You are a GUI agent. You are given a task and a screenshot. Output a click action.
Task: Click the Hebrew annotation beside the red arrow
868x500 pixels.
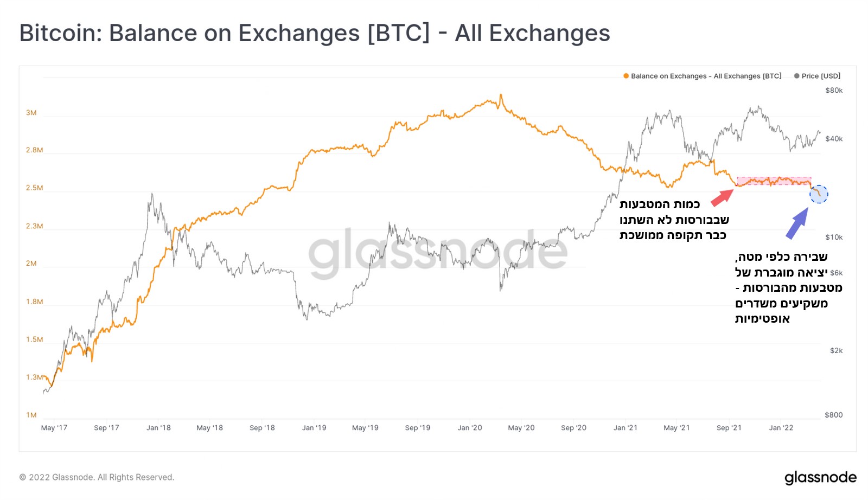point(674,220)
